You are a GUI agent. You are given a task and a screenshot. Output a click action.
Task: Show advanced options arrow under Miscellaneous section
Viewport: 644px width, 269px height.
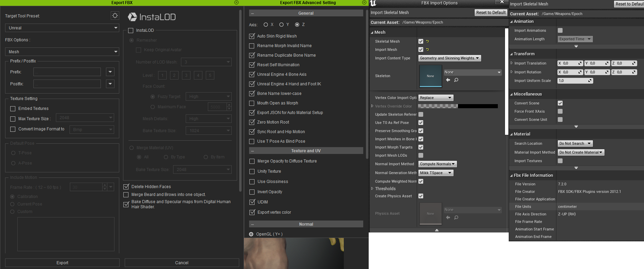[576, 126]
